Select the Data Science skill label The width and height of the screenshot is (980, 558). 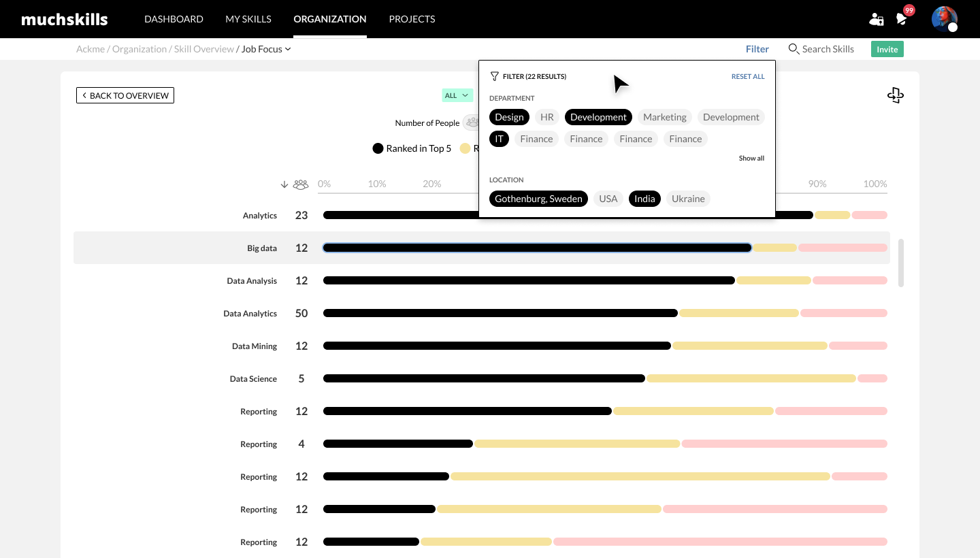[253, 379]
